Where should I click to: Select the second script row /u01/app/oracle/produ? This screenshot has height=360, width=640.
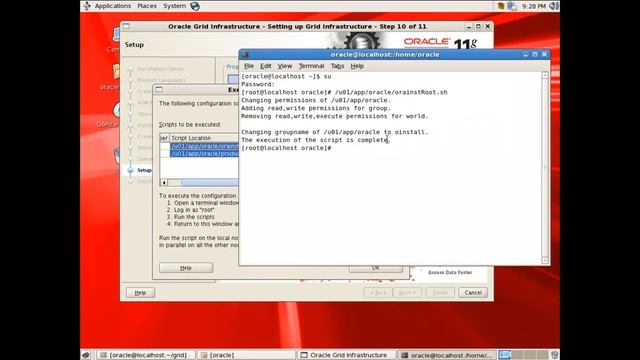point(204,154)
